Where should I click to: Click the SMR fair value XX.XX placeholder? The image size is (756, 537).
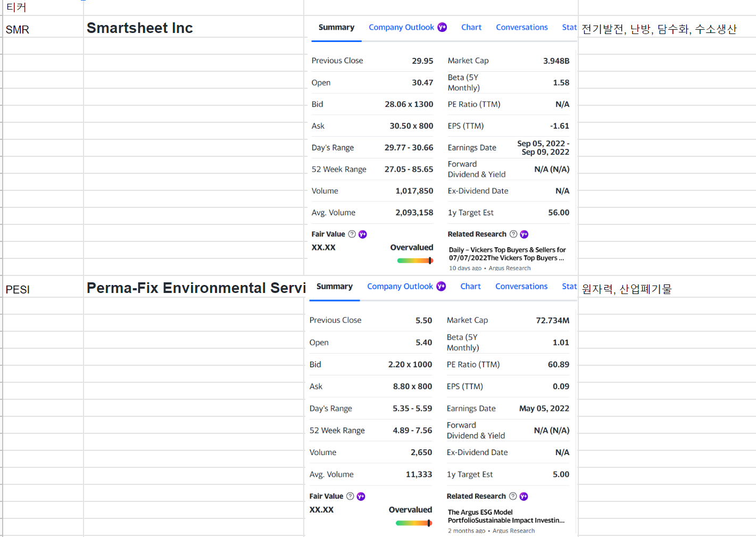click(x=323, y=247)
